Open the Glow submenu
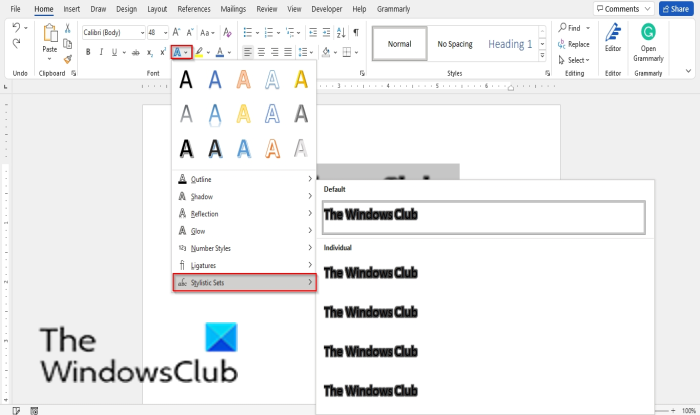The width and height of the screenshot is (700, 415). point(244,231)
